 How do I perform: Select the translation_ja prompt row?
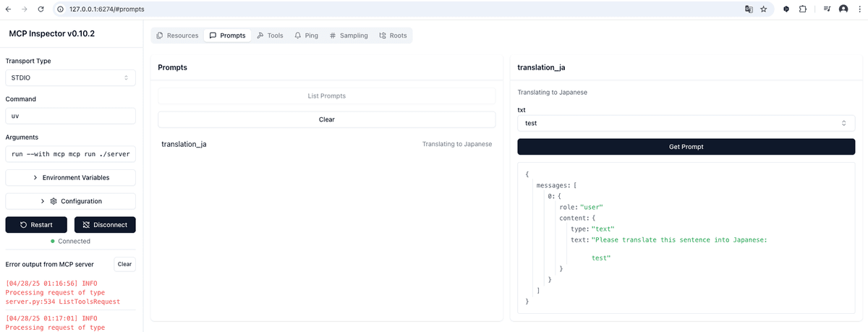coord(327,144)
